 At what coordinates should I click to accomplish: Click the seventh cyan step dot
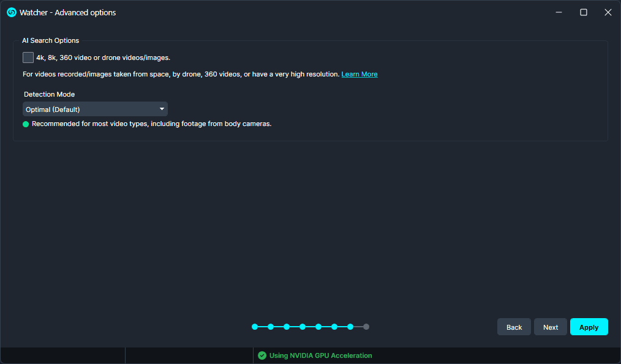[x=350, y=327]
